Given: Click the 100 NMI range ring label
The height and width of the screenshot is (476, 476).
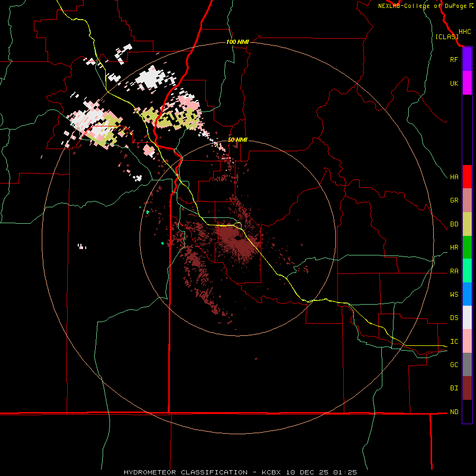Looking at the screenshot, I should tap(237, 42).
